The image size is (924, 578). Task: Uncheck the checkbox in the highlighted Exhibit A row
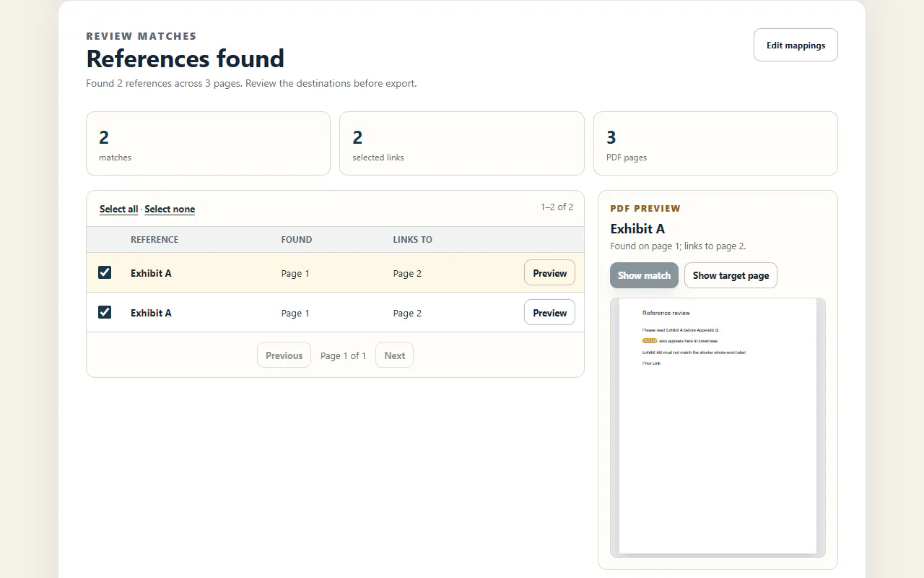point(105,272)
